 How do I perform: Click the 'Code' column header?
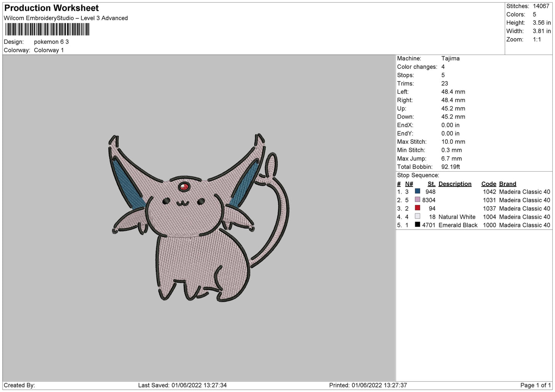[489, 184]
